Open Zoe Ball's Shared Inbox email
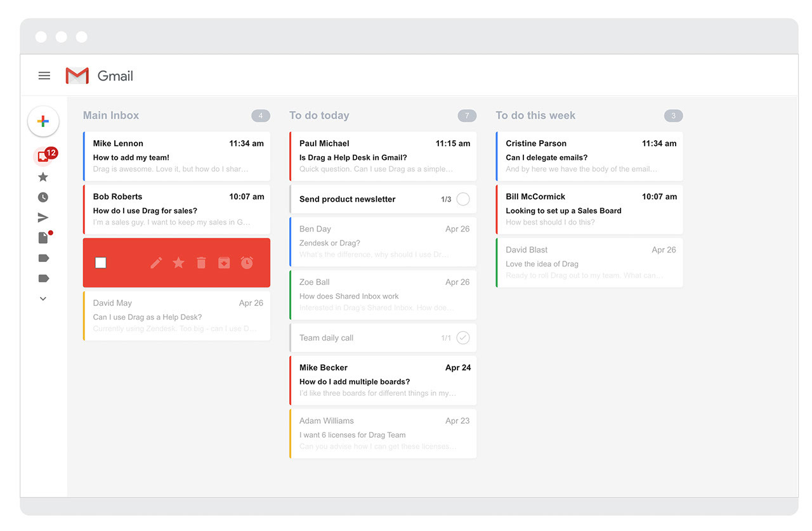This screenshot has width=812, height=531. coord(383,295)
